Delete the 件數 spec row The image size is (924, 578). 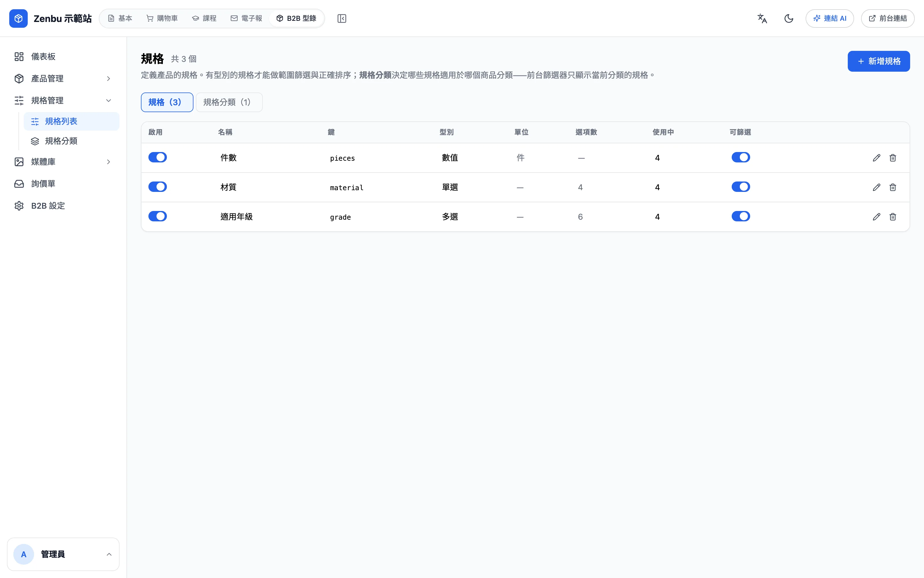893,158
